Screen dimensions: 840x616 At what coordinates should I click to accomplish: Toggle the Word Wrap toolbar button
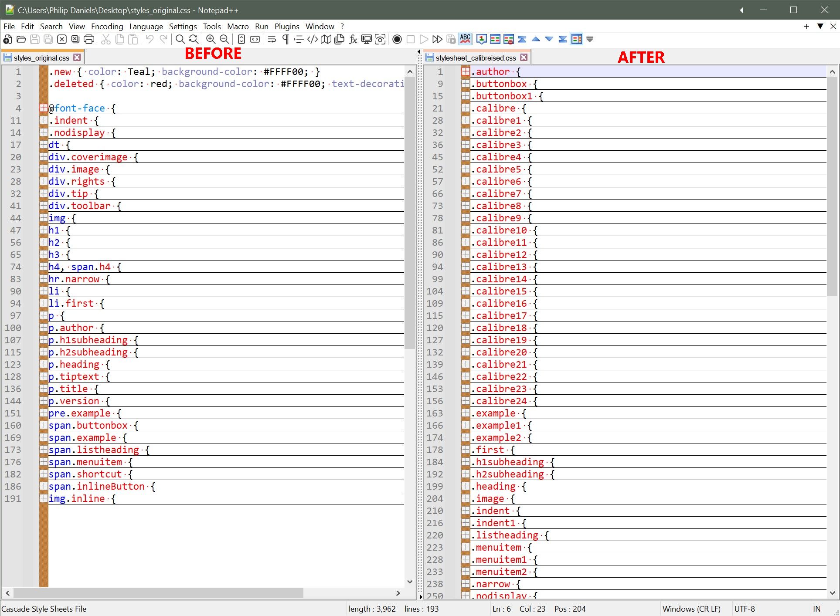[x=272, y=40]
